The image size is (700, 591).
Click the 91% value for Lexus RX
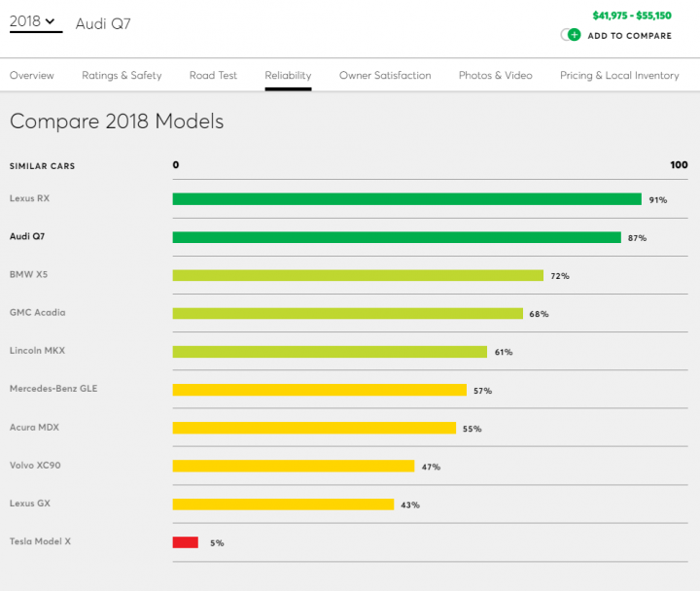coord(658,200)
